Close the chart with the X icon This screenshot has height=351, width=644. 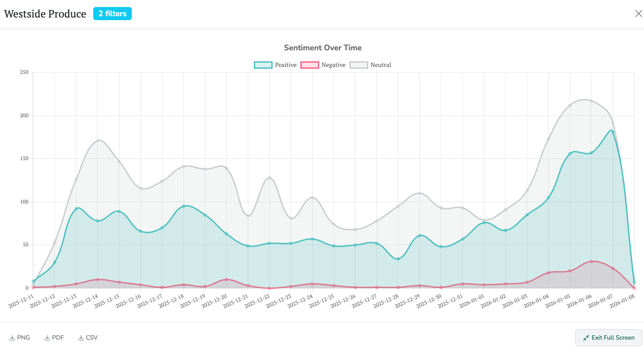tap(638, 14)
